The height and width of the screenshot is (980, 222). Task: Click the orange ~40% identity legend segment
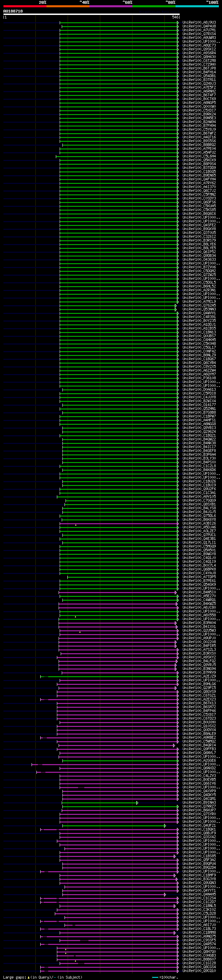(68, 6)
